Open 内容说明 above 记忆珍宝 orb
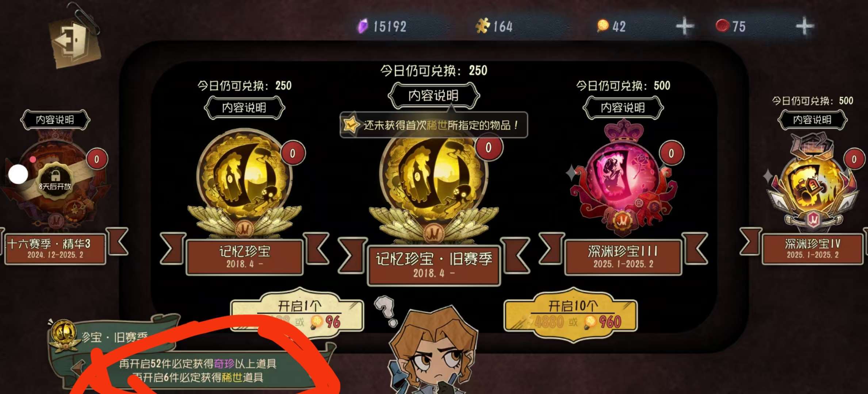868x394 pixels. 244,108
